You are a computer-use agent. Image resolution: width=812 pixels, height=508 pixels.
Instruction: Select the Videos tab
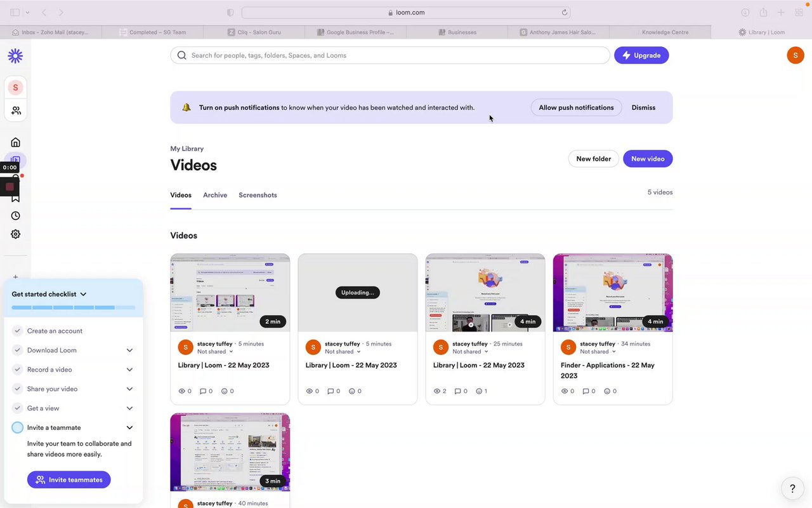coord(181,195)
